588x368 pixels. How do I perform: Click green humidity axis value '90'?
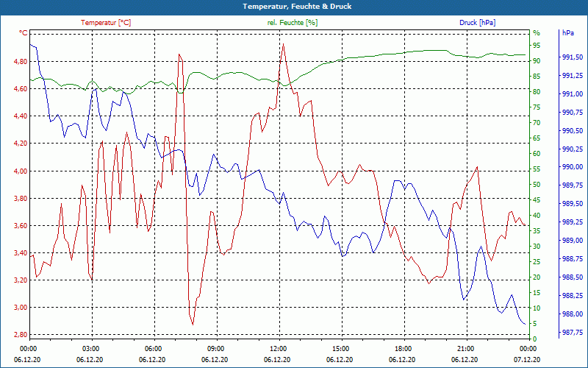(x=537, y=61)
